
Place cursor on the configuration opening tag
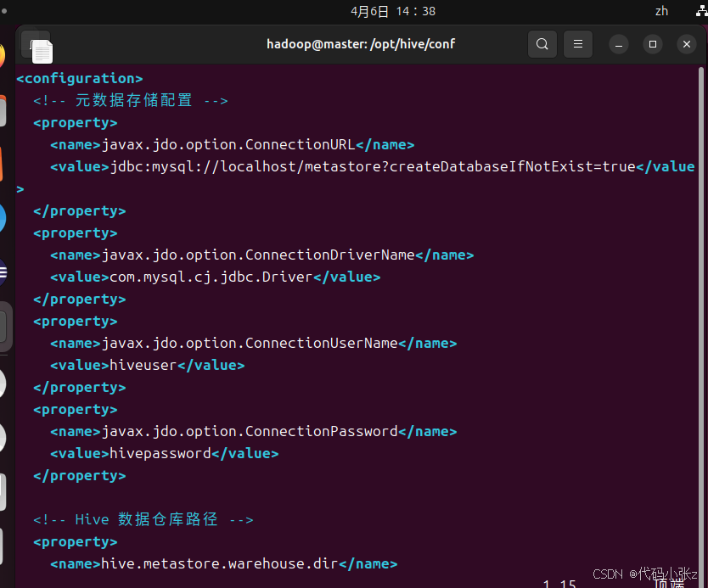point(79,78)
